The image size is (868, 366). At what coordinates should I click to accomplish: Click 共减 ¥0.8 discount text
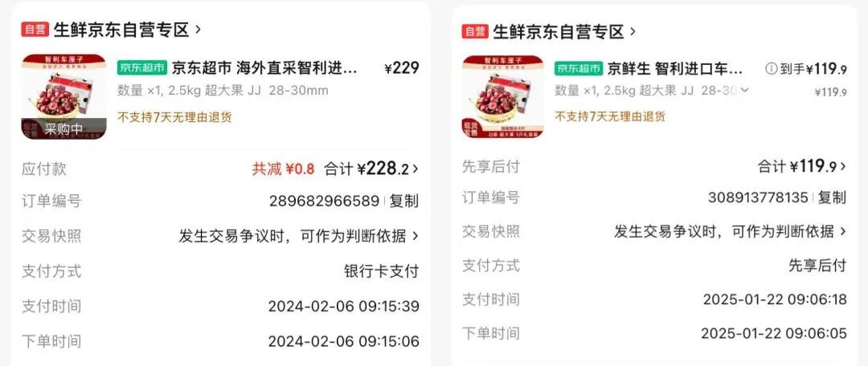(283, 169)
